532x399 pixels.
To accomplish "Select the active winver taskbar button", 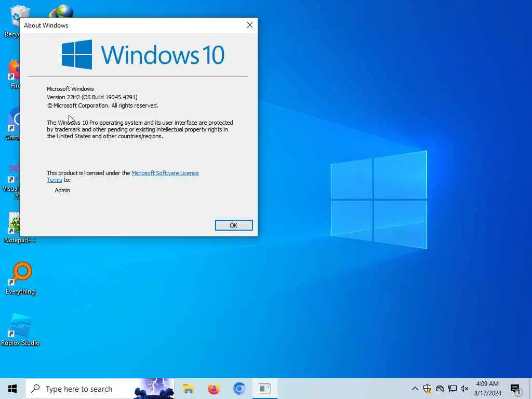I will [264, 389].
